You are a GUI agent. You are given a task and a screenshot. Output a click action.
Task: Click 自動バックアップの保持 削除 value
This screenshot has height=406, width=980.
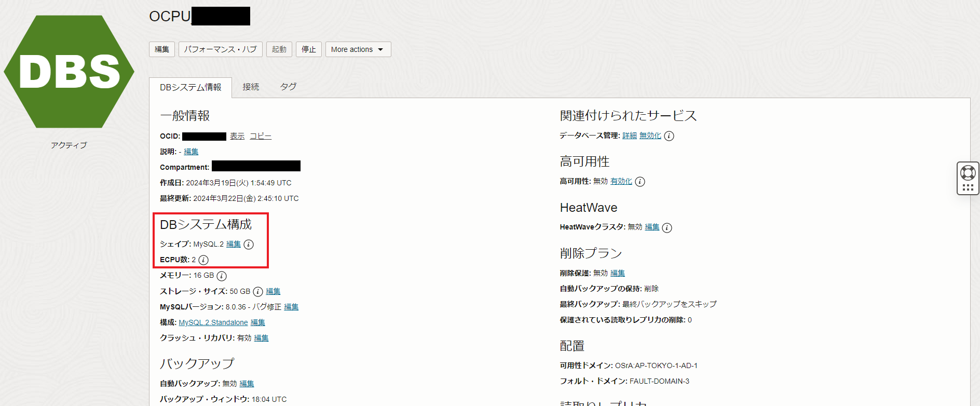click(651, 289)
